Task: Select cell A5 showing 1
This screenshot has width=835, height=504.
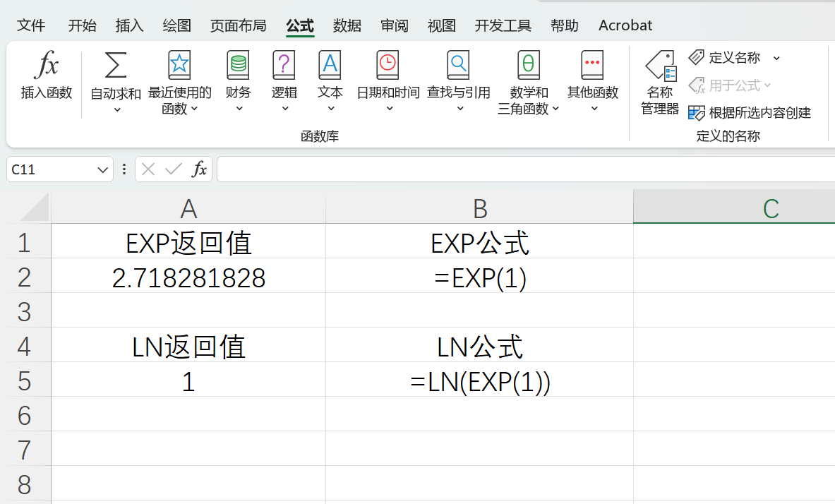Action: [188, 380]
